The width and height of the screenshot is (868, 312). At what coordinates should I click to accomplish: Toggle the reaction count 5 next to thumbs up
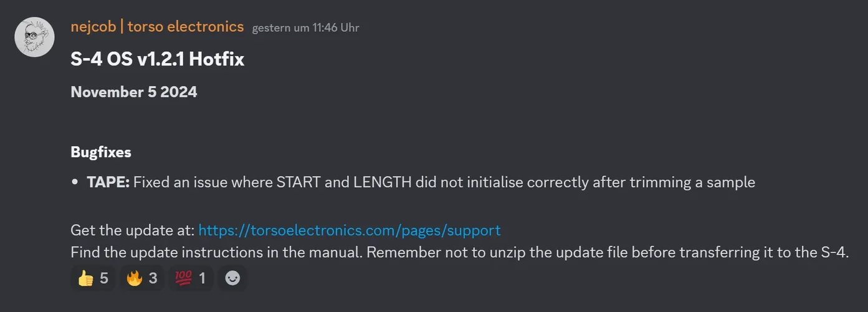[x=104, y=278]
